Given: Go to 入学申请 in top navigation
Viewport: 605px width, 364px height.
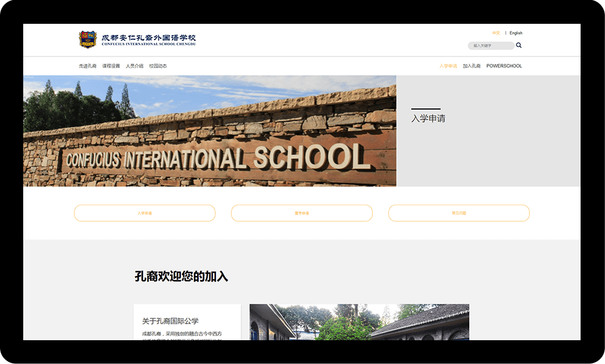Looking at the screenshot, I should (448, 66).
